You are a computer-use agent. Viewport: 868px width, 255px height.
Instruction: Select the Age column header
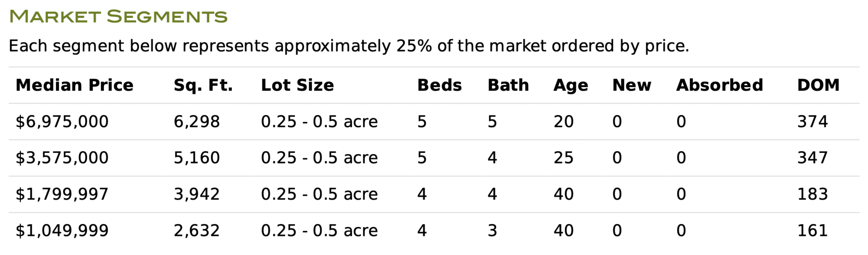pyautogui.click(x=570, y=85)
